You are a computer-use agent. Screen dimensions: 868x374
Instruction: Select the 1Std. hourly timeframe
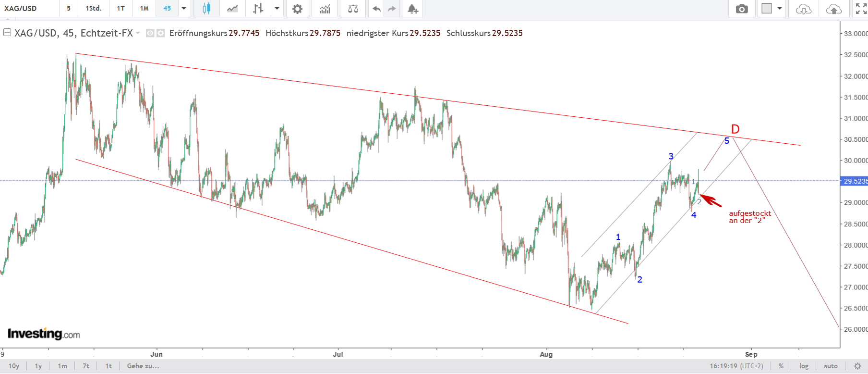(94, 9)
